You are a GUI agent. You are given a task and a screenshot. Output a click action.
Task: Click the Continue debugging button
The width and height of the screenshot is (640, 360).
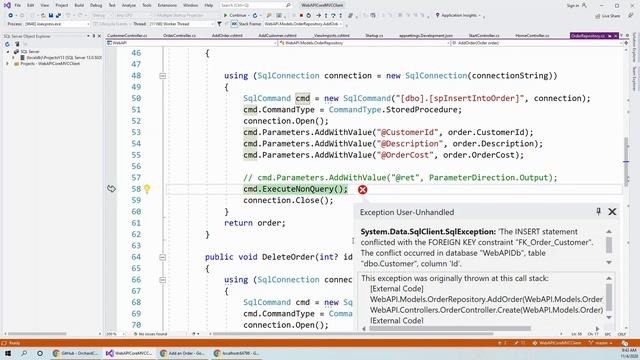point(235,16)
